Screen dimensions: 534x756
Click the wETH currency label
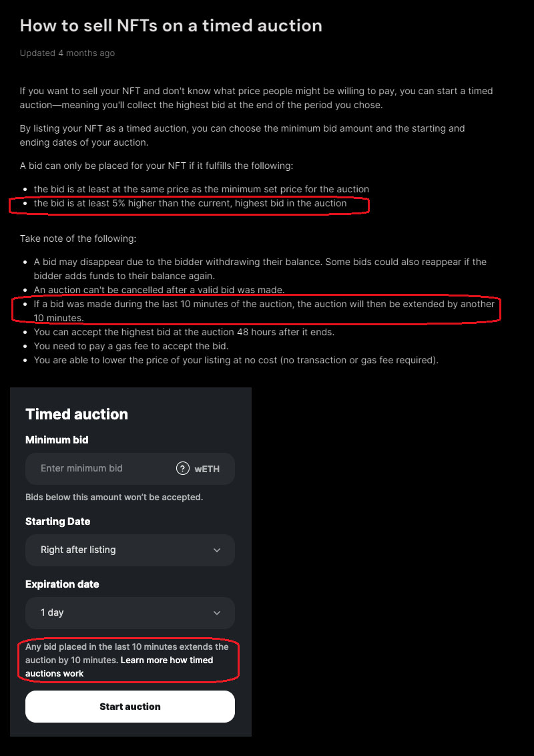pos(207,469)
